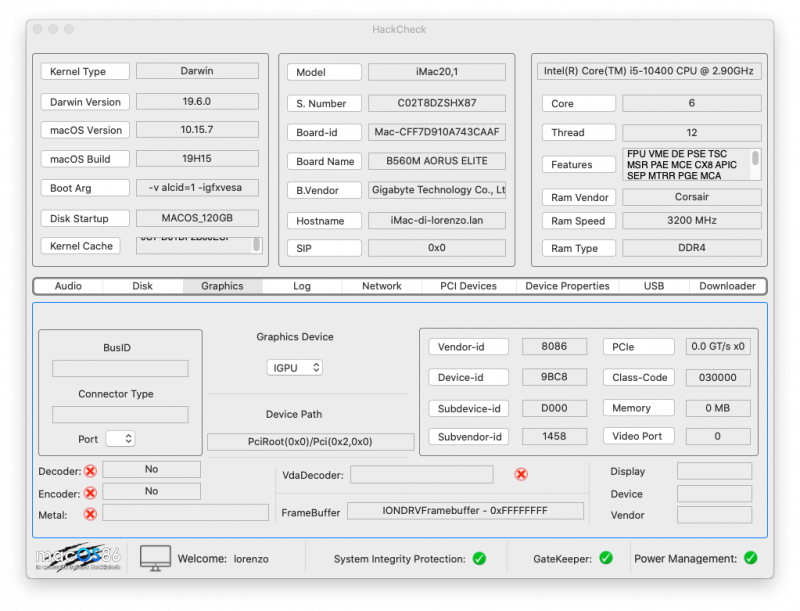Image resolution: width=800 pixels, height=611 pixels.
Task: Click the Vendor value field under Display
Action: pyautogui.click(x=714, y=515)
